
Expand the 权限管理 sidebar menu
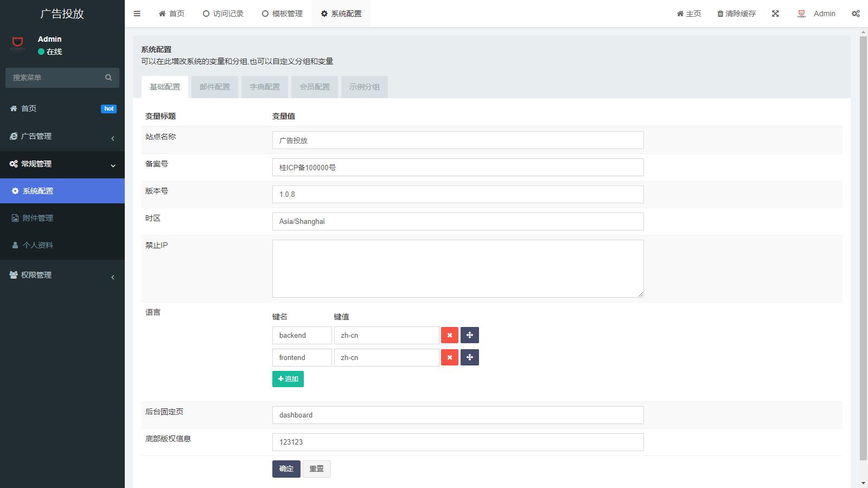(62, 275)
